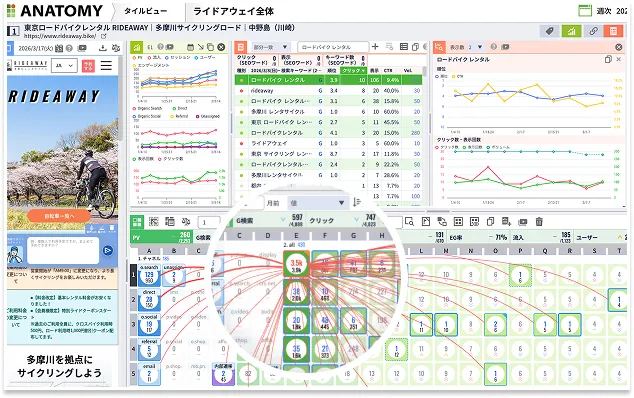
Task: Toggle the orange table panel button
Action: [x=613, y=31]
